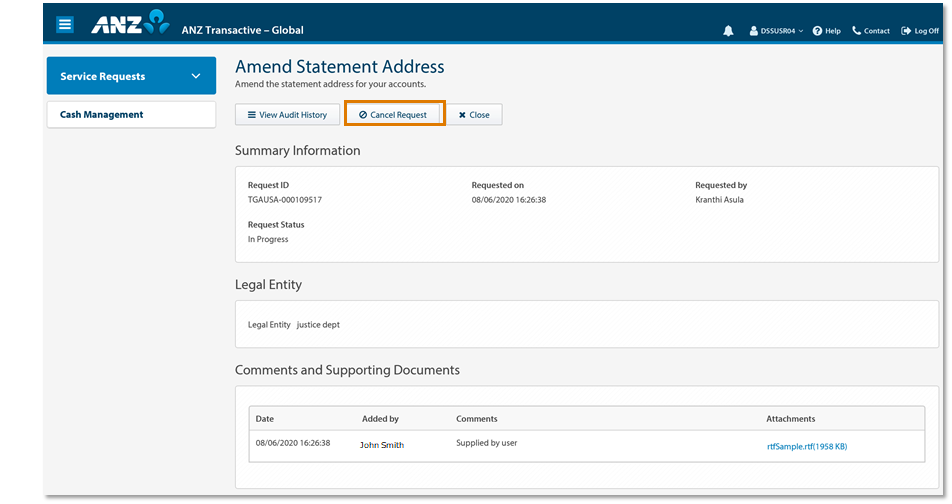Expand the DSSUSR04 user menu
Viewport: 952px width, 504px height.
click(x=776, y=31)
